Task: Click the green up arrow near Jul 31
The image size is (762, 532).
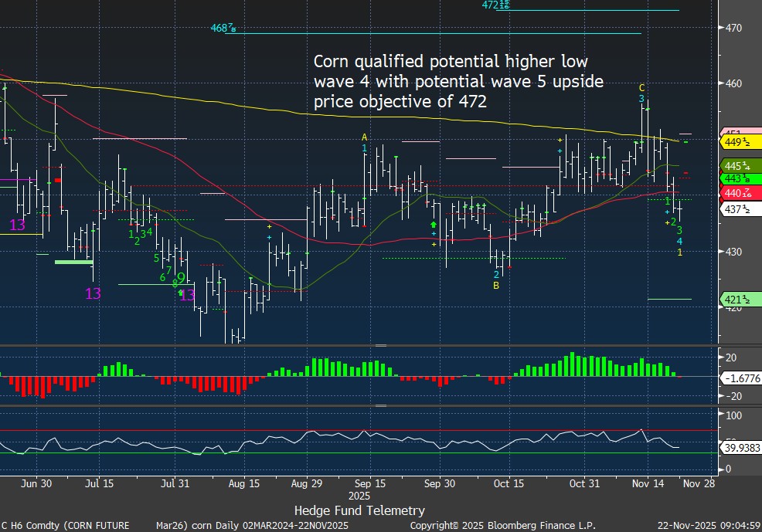Action: 181,292
